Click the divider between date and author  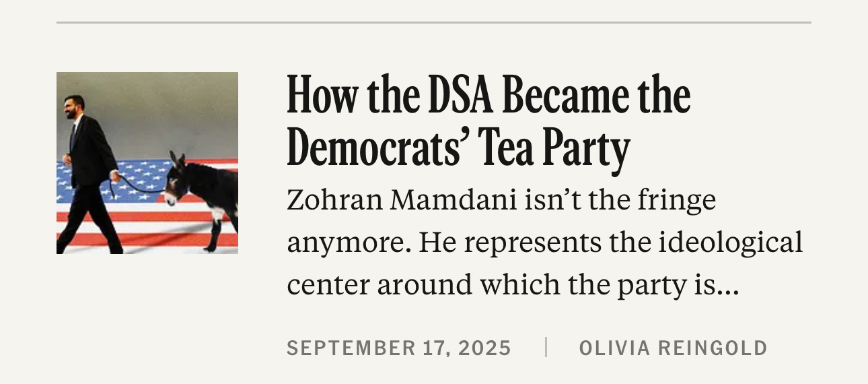point(546,347)
